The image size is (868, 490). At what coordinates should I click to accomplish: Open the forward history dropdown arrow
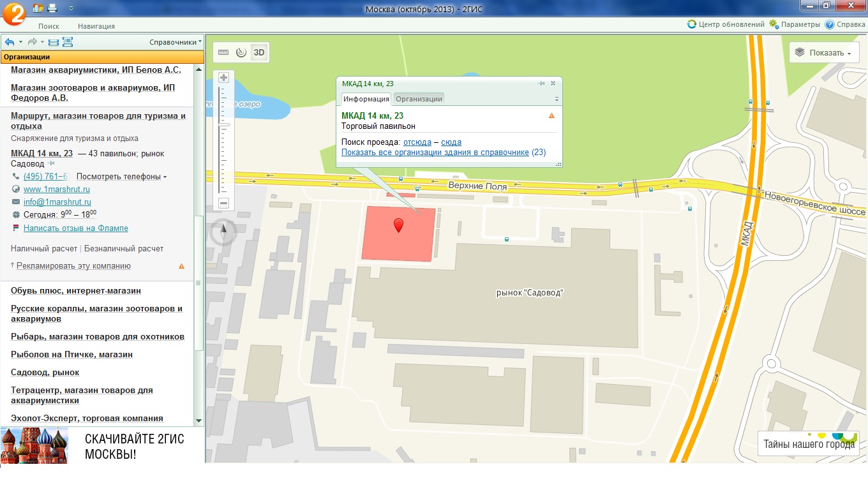pos(42,42)
